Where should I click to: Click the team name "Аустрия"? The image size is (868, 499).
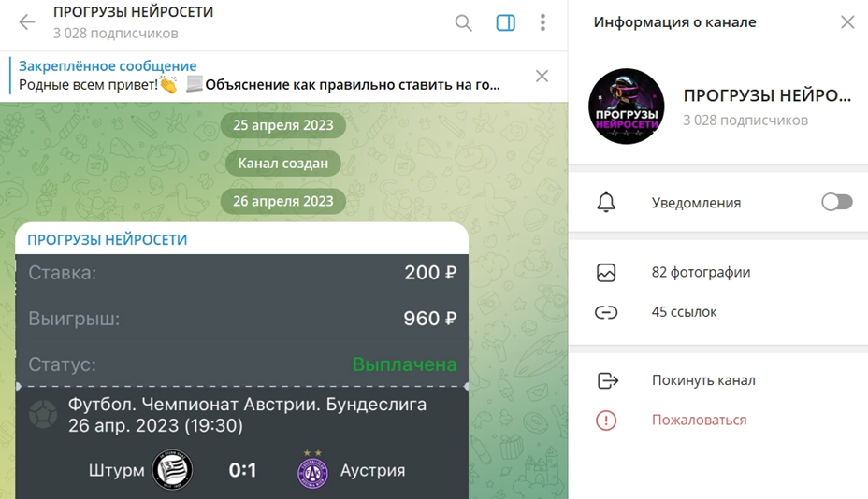(x=372, y=470)
